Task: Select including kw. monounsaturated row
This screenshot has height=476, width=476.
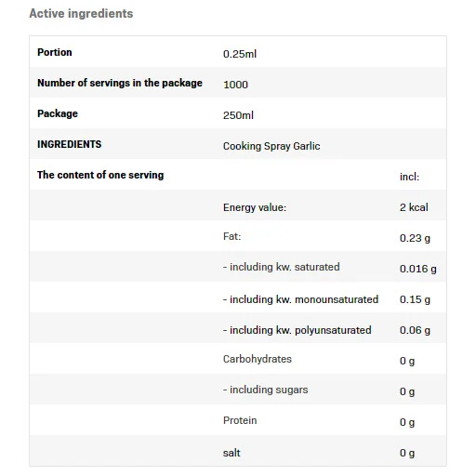Action: click(x=238, y=297)
